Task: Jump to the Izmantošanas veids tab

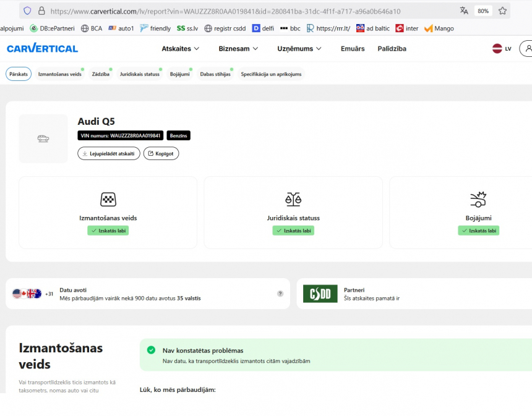Action: 60,74
